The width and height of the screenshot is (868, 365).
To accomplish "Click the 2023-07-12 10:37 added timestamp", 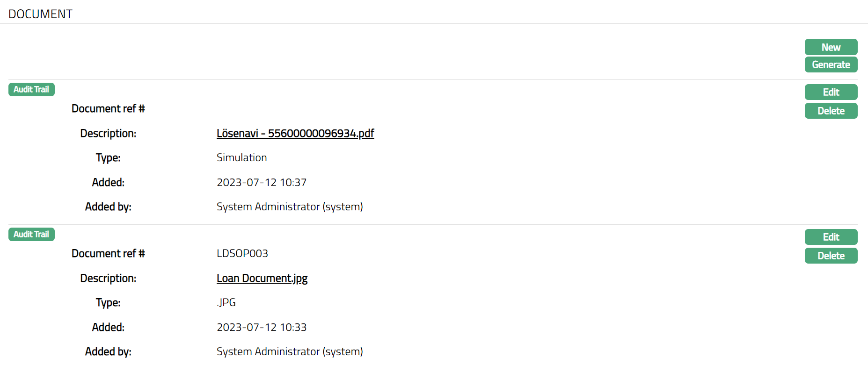I will coord(262,182).
